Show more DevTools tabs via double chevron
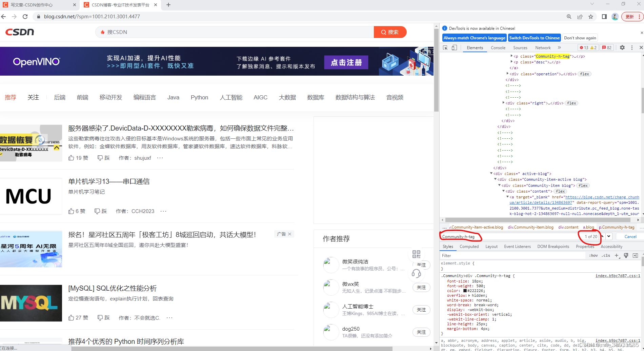 (559, 48)
